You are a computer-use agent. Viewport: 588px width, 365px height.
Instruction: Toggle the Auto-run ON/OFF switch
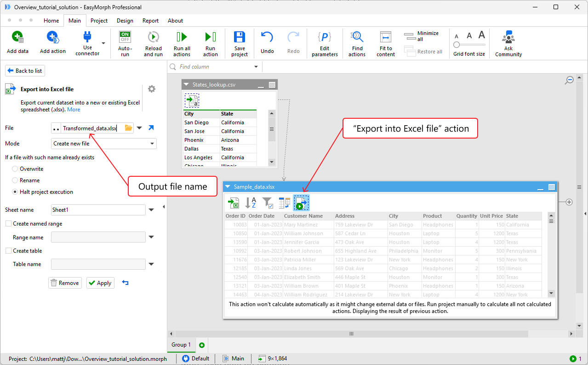tap(125, 37)
